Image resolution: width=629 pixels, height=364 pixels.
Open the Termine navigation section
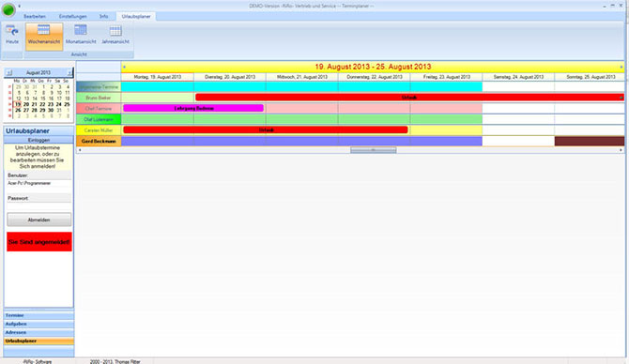point(38,315)
